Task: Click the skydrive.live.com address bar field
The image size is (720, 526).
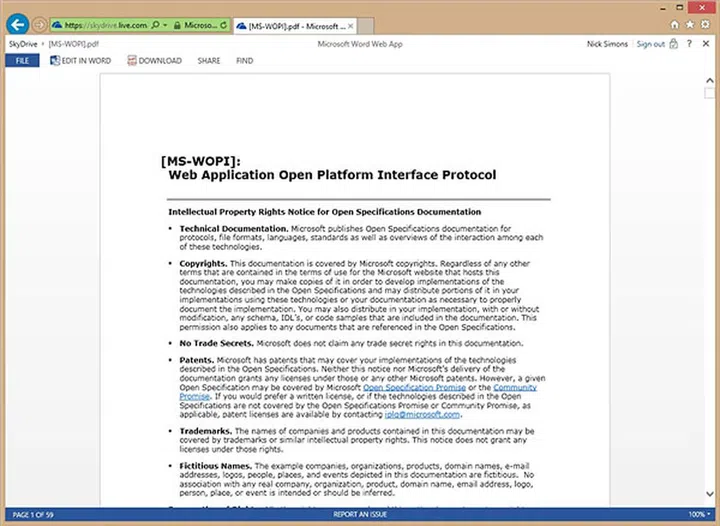Action: point(100,23)
